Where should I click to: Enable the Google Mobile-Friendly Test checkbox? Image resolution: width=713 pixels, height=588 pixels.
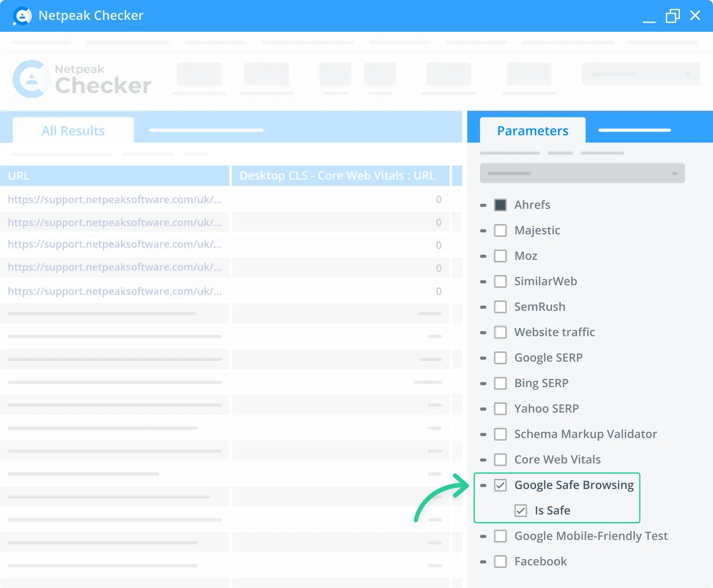pyautogui.click(x=500, y=536)
